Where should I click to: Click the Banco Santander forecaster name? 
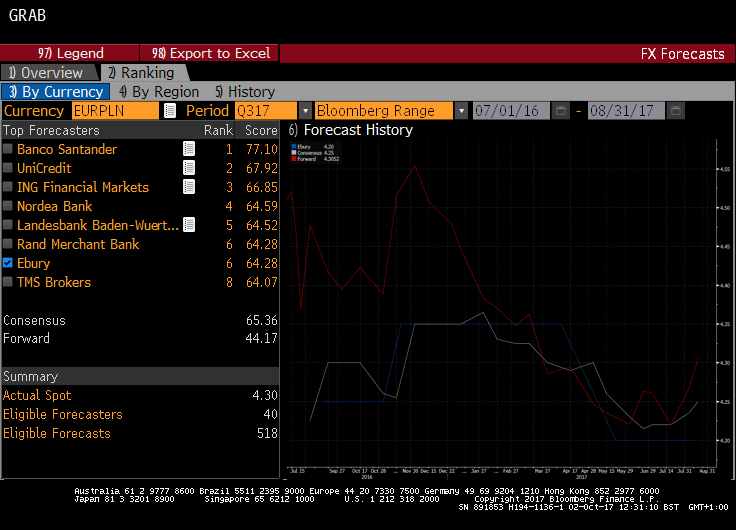coord(67,149)
